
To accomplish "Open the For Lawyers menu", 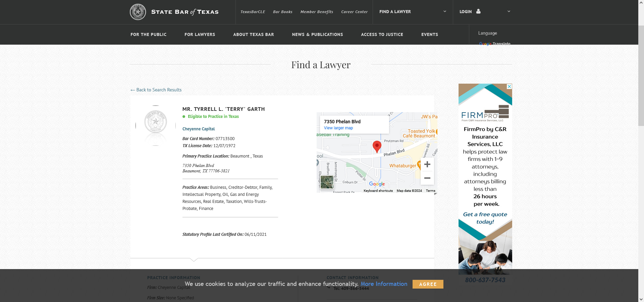I will coord(200,35).
